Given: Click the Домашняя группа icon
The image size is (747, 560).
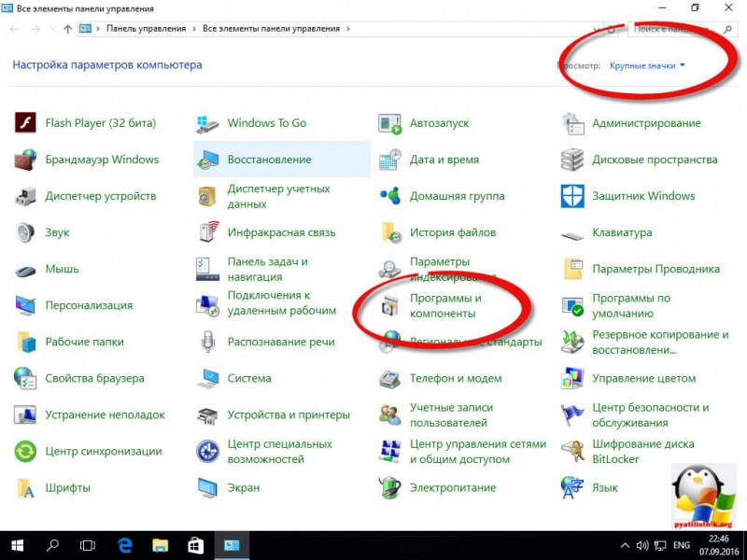Looking at the screenshot, I should 389,196.
